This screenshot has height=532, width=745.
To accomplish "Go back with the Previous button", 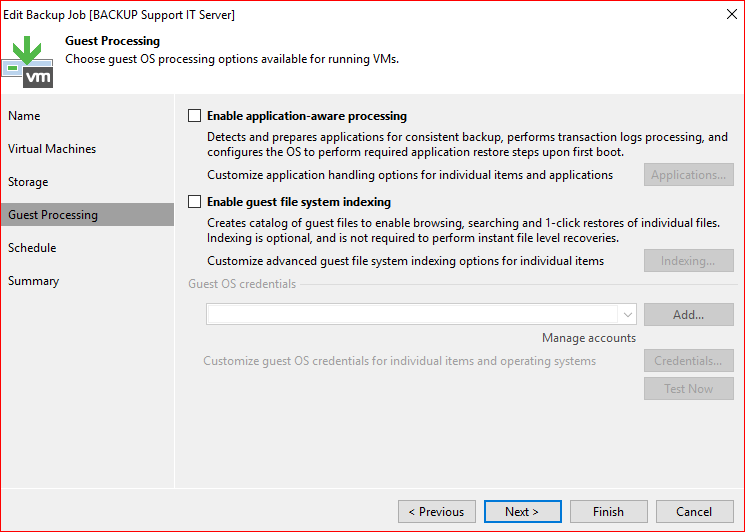I will (436, 512).
